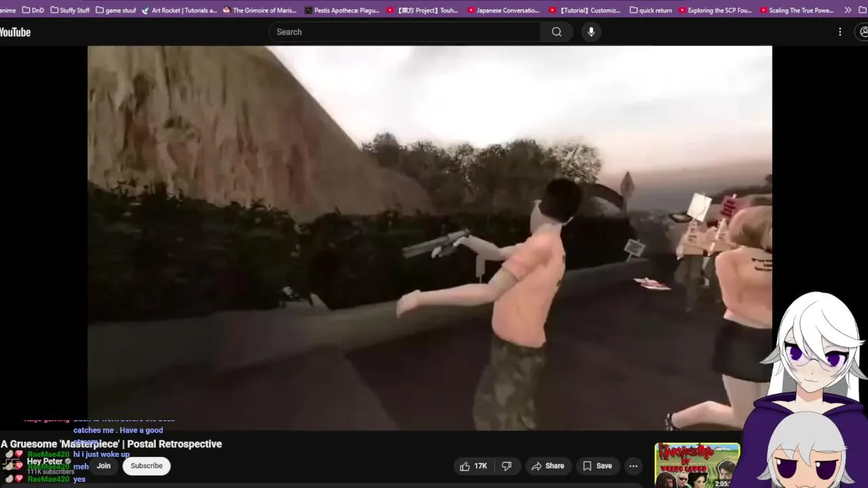Open Touhou Project YouTube bookmark

[422, 10]
